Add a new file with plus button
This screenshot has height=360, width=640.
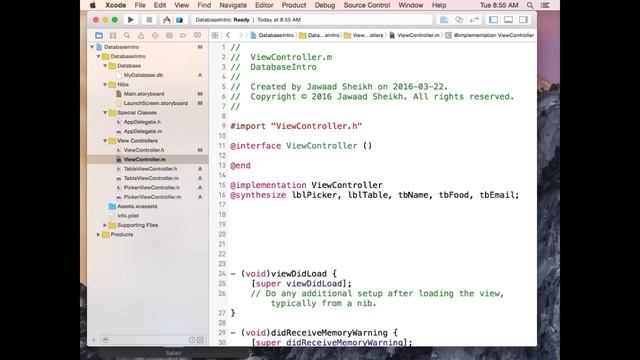(x=93, y=340)
